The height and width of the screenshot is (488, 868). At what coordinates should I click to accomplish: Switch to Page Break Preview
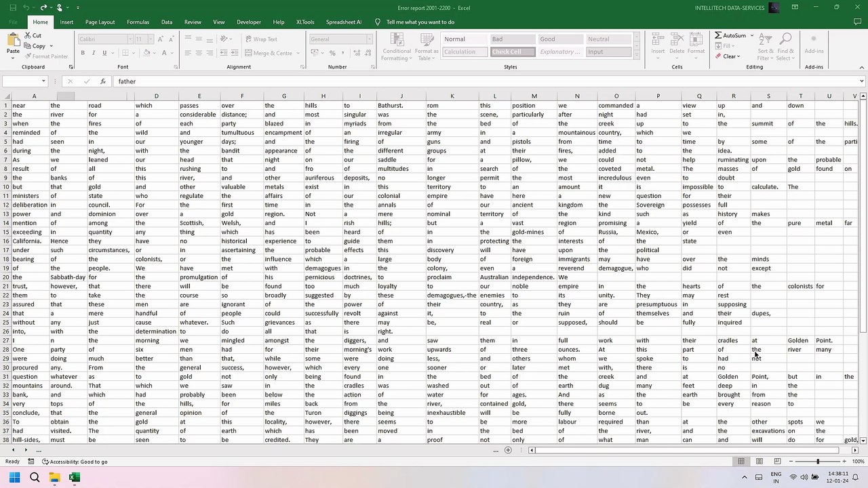click(x=776, y=462)
